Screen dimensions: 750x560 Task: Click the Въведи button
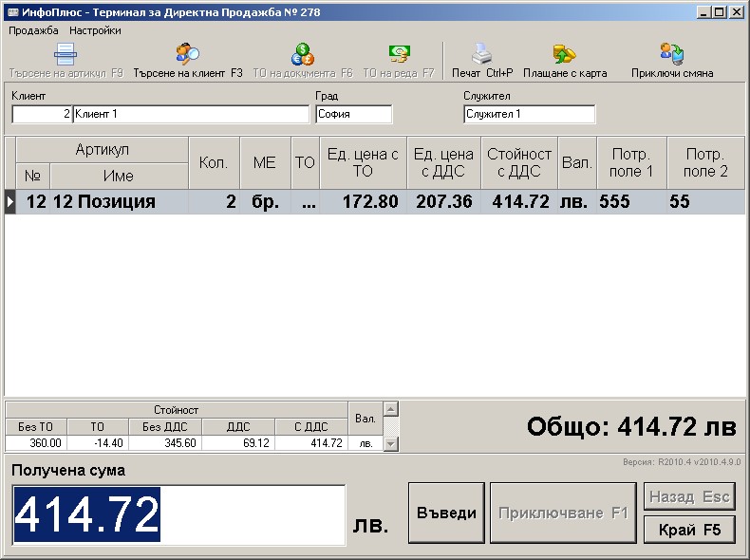point(446,513)
